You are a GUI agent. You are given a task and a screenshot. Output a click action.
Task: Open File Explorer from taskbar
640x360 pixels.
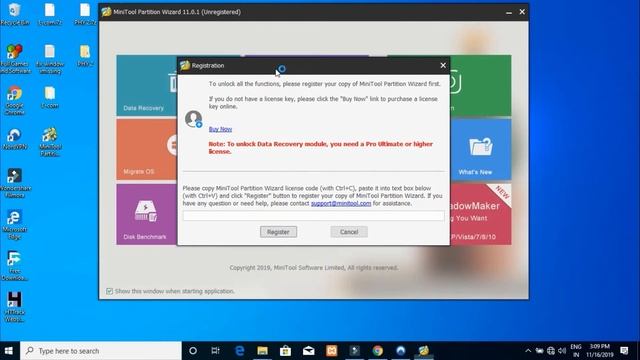coord(262,351)
